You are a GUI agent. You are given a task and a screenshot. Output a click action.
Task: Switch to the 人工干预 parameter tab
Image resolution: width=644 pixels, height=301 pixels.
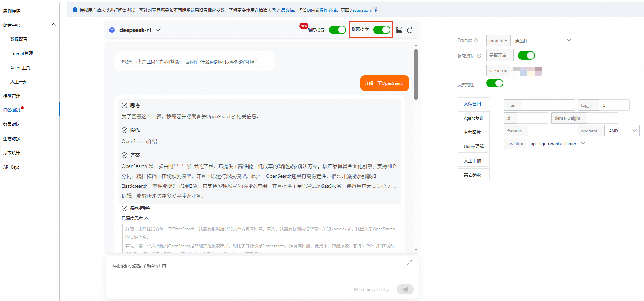[x=474, y=160]
